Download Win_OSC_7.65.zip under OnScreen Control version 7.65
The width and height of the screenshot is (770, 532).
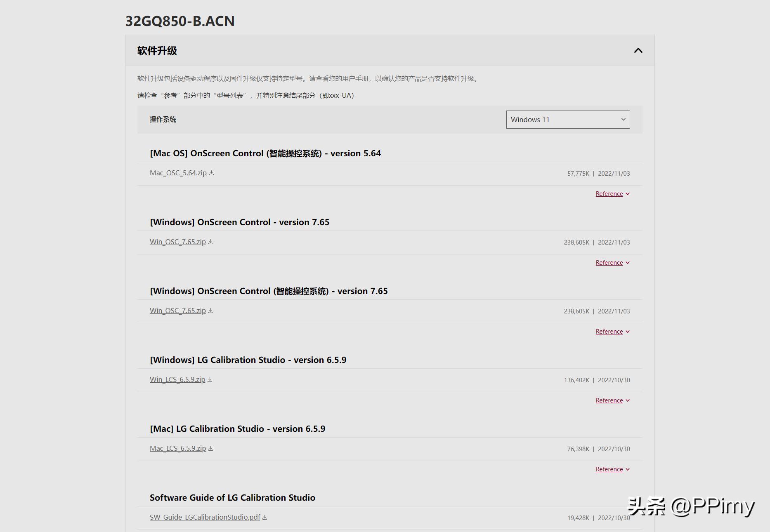pos(178,242)
